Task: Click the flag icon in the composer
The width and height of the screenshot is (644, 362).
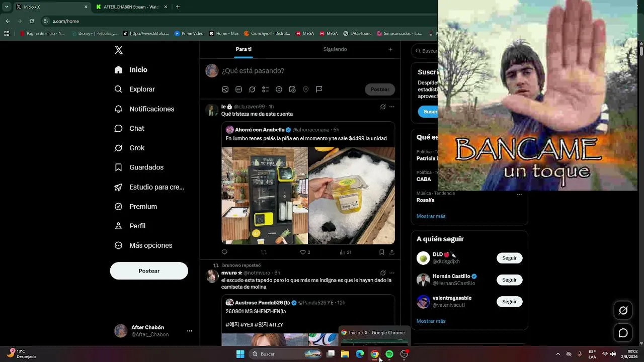Action: click(x=319, y=89)
